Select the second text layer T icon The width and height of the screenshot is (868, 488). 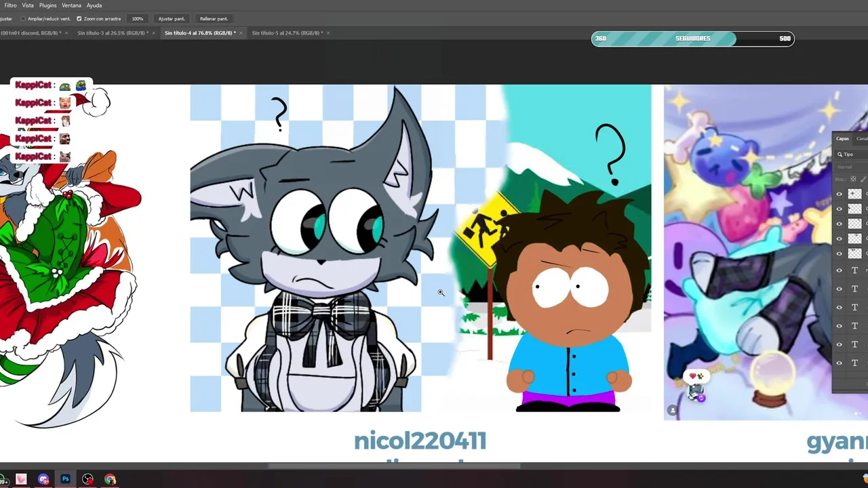854,289
